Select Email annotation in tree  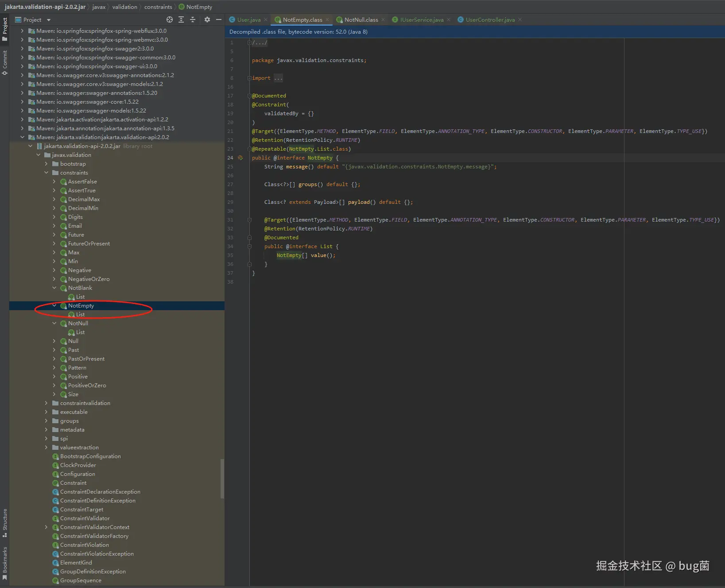[x=75, y=226]
